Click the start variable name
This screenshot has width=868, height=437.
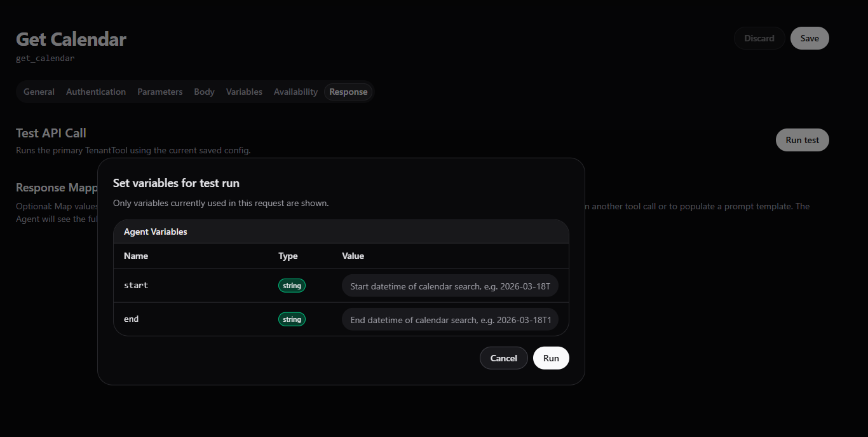coord(136,286)
